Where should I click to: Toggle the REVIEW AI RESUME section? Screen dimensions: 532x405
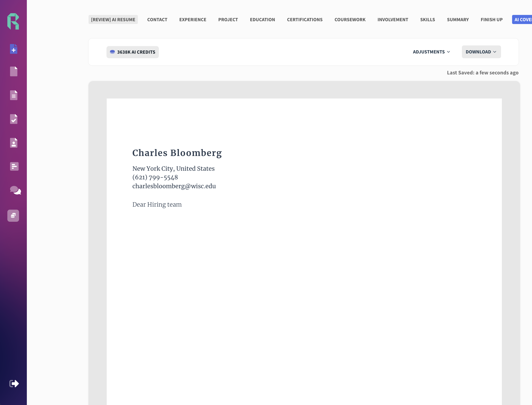pyautogui.click(x=113, y=19)
